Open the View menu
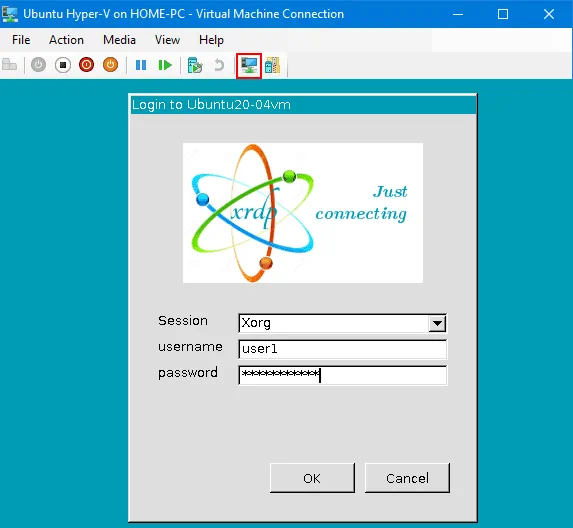Screen dimensions: 573x528 [167, 40]
